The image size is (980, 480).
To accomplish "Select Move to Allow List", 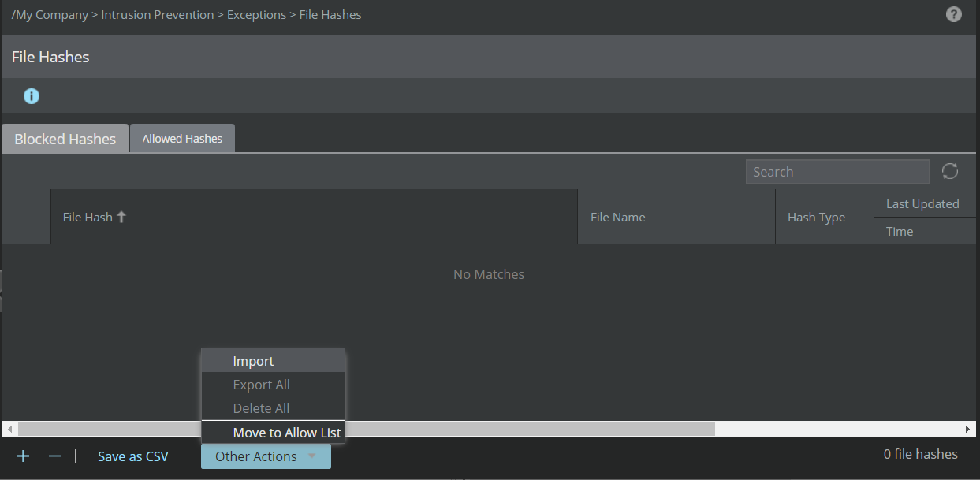I will click(x=273, y=433).
